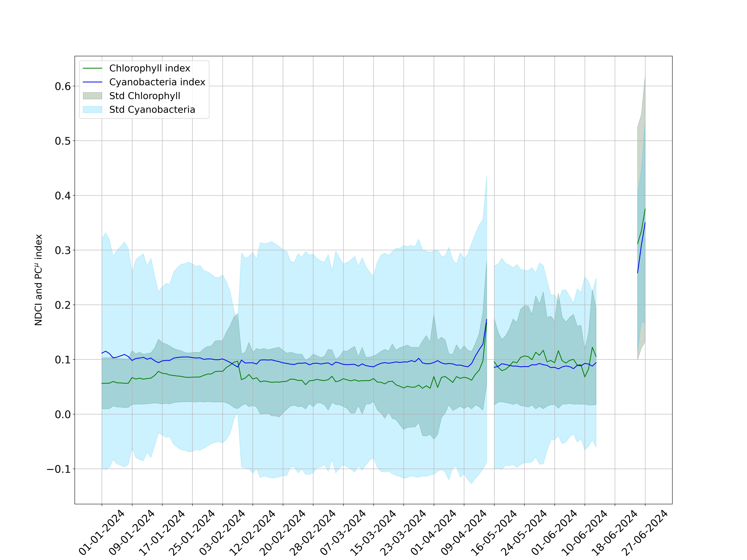The height and width of the screenshot is (560, 747).
Task: Click the Std Chlorophyll gray-green legend swatch
Action: [93, 96]
